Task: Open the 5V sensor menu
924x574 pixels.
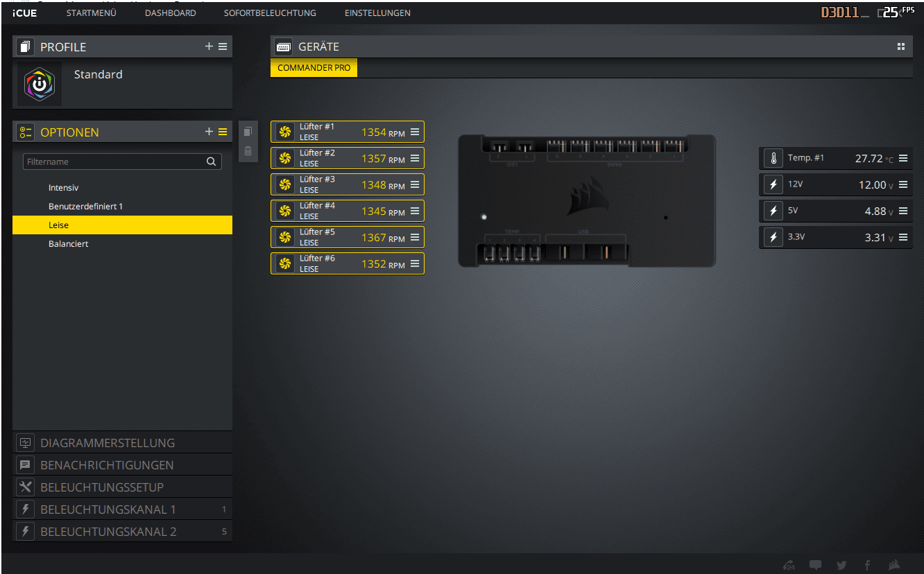Action: [x=903, y=211]
